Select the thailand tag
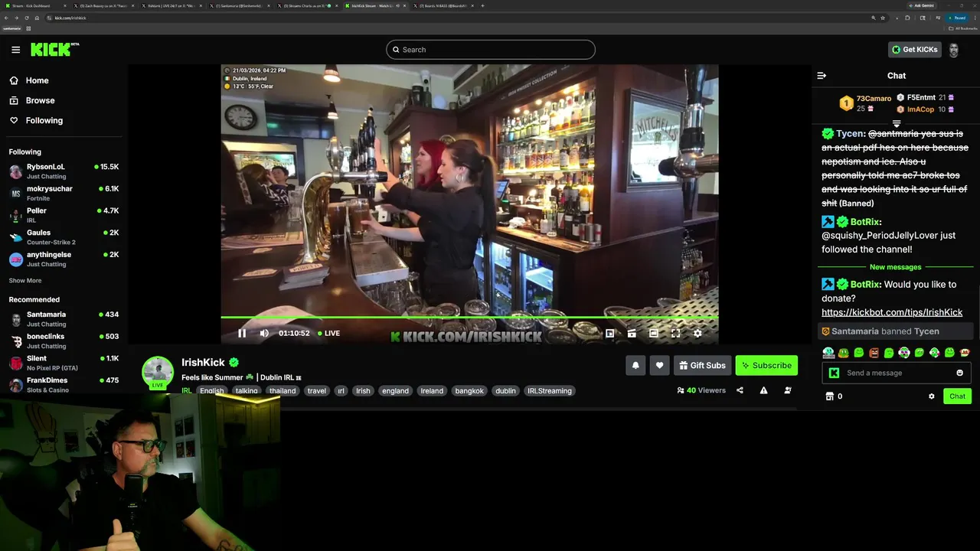The height and width of the screenshot is (551, 980). 283,391
